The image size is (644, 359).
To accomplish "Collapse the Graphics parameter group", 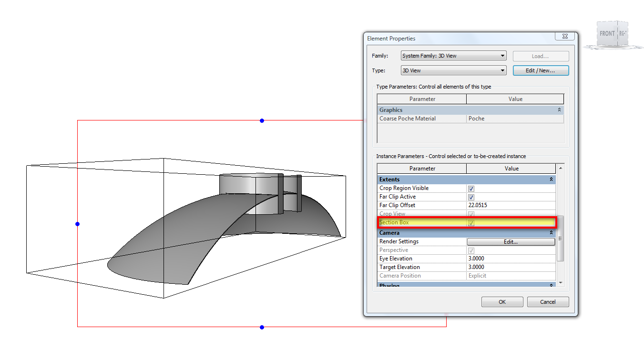I will 559,110.
